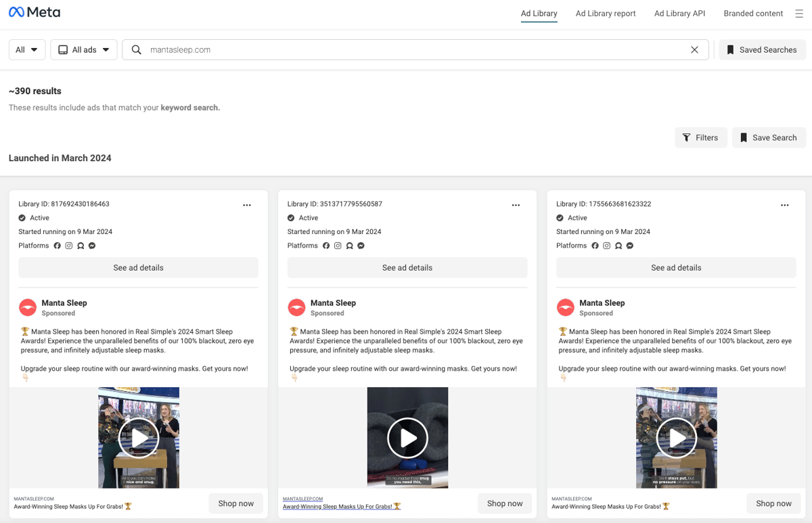
Task: Select Library ID: 1755663681623322 text
Action: coord(604,204)
